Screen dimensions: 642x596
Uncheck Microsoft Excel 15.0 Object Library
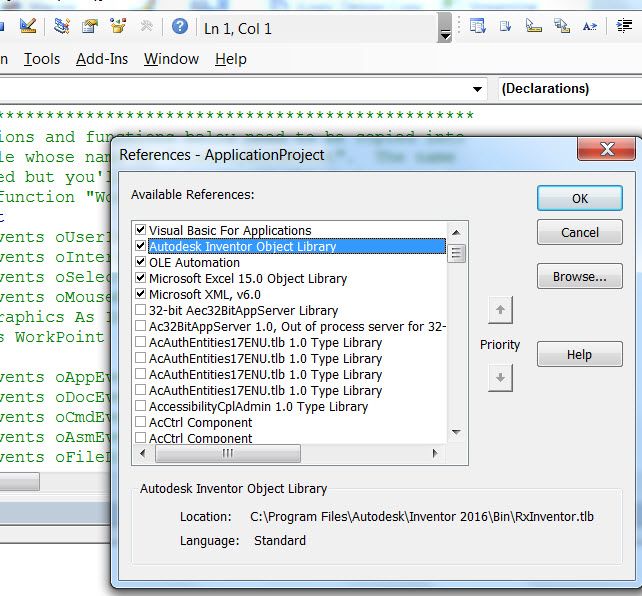pos(140,278)
